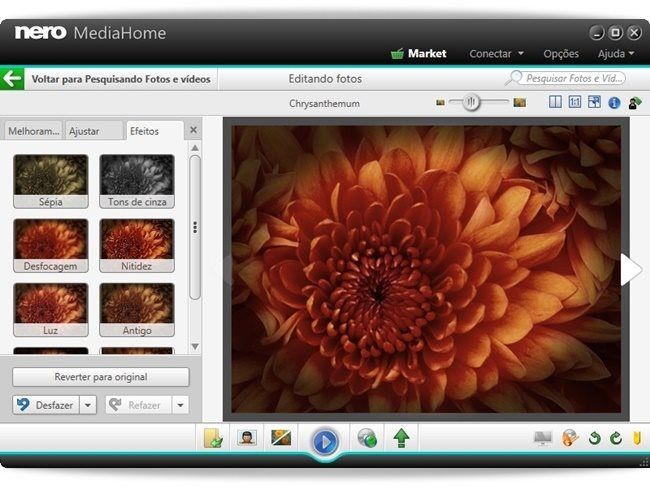650x487 pixels.
Task: Start the slideshow with the blue play button
Action: coord(325,442)
